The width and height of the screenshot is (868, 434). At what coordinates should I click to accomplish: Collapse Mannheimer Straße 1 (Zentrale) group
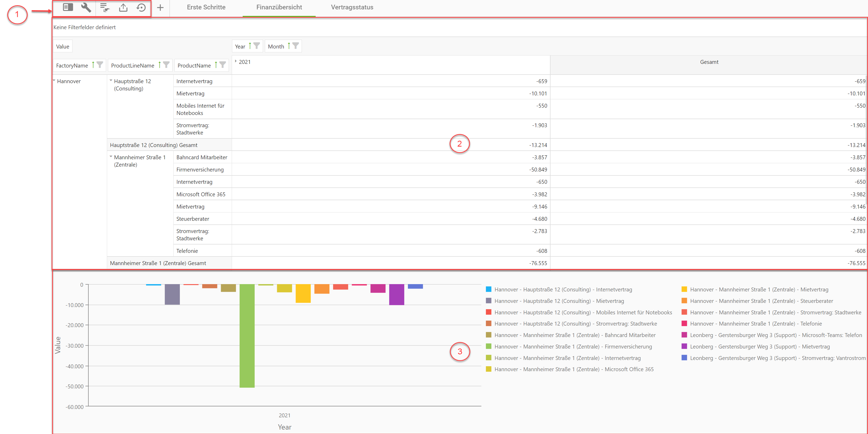111,157
